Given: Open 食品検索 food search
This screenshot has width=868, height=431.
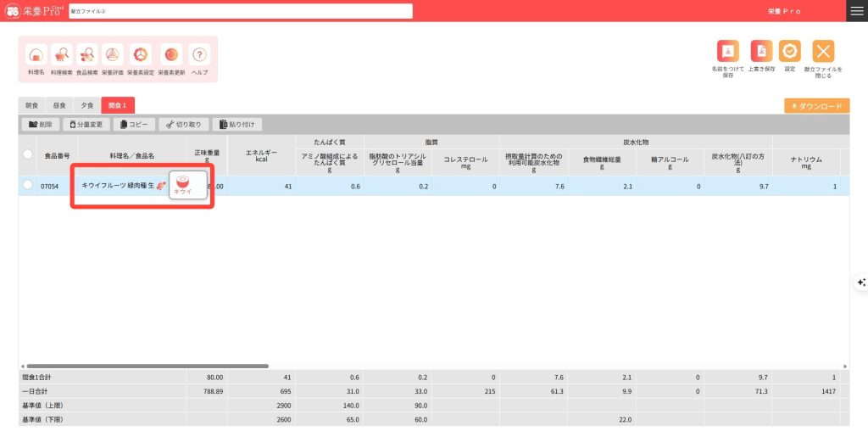Looking at the screenshot, I should (87, 55).
